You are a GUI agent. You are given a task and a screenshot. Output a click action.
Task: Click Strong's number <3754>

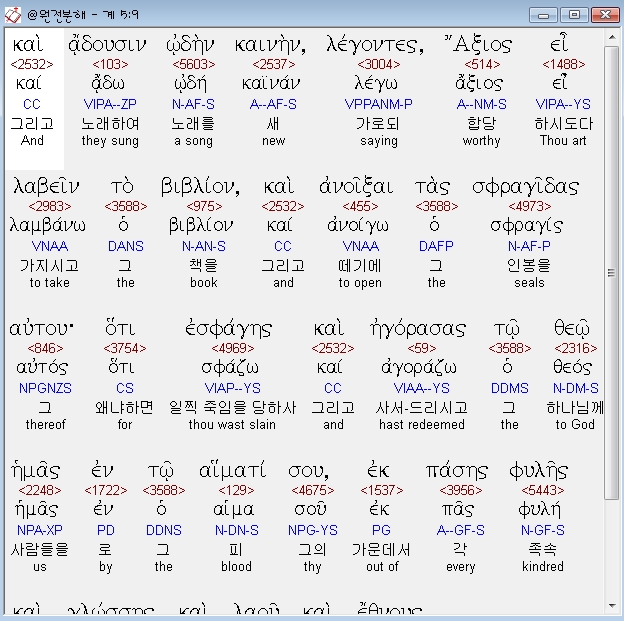coord(125,348)
